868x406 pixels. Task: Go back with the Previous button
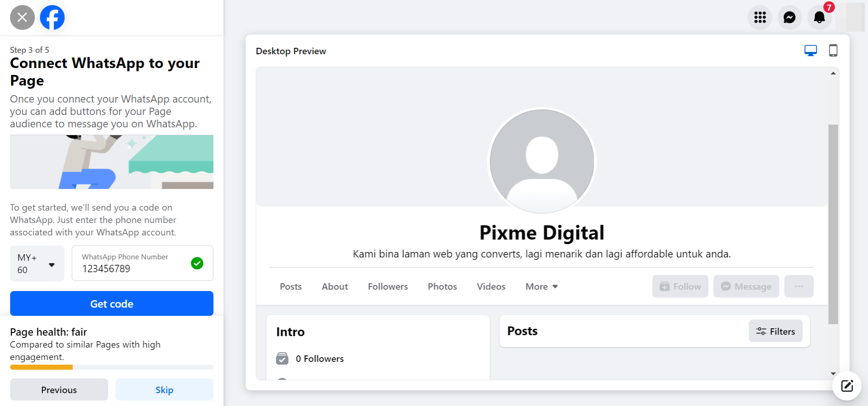pos(59,390)
